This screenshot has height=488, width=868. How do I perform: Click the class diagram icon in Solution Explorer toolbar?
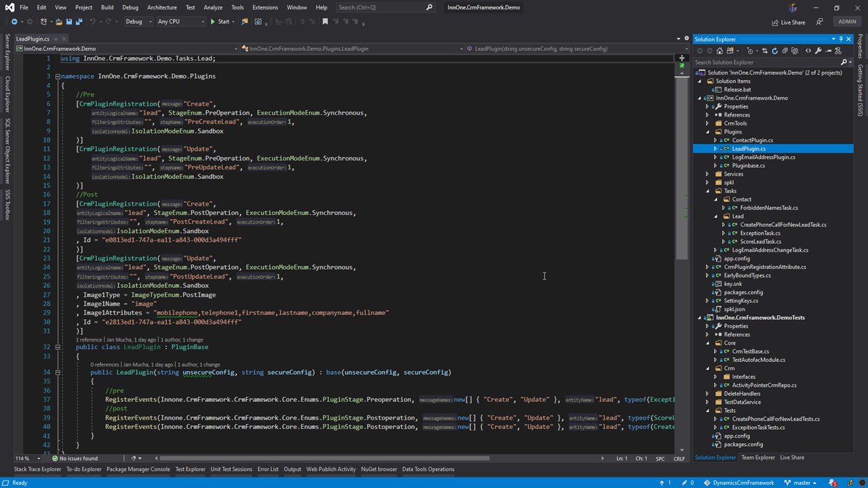click(x=838, y=51)
